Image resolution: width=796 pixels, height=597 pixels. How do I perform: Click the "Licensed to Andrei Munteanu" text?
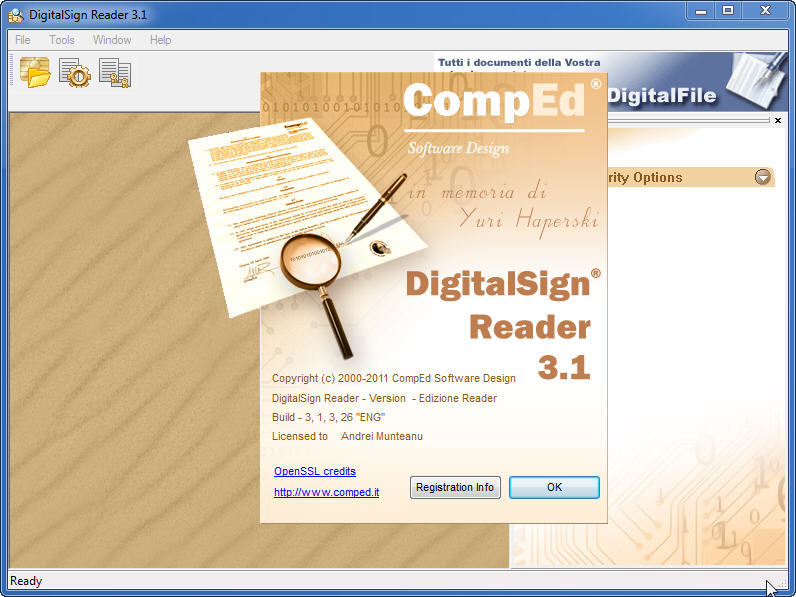tap(347, 436)
